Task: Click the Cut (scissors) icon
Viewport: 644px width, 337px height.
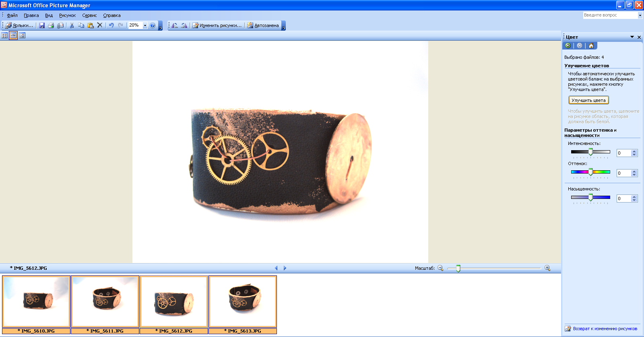Action: (x=72, y=25)
